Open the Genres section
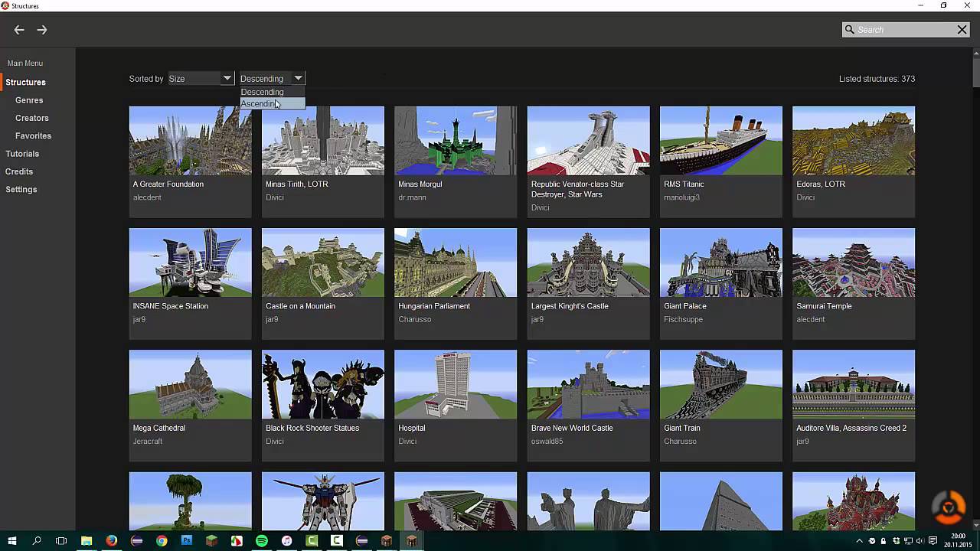980x551 pixels. pos(29,100)
